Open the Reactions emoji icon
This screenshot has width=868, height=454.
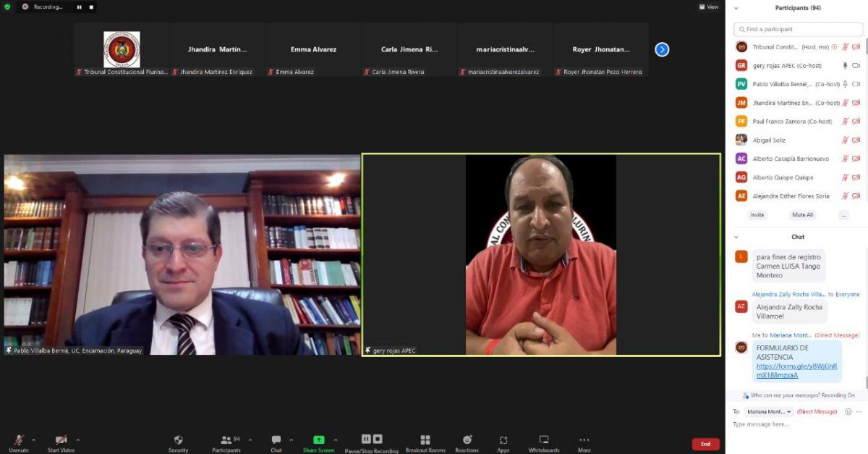pos(467,440)
